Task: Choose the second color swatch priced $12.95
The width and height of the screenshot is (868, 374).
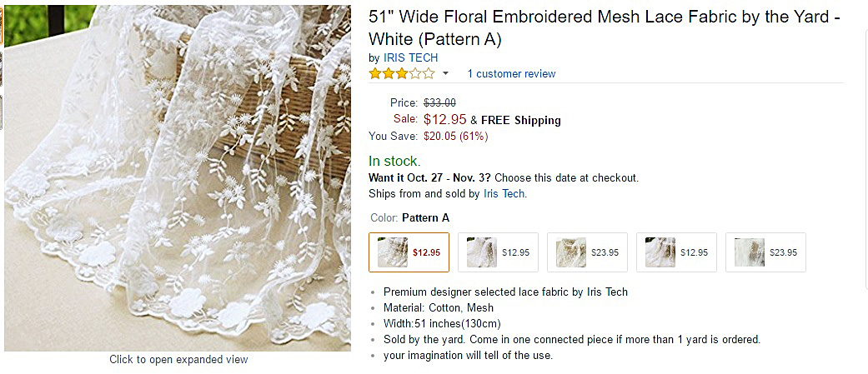Action: tap(498, 252)
